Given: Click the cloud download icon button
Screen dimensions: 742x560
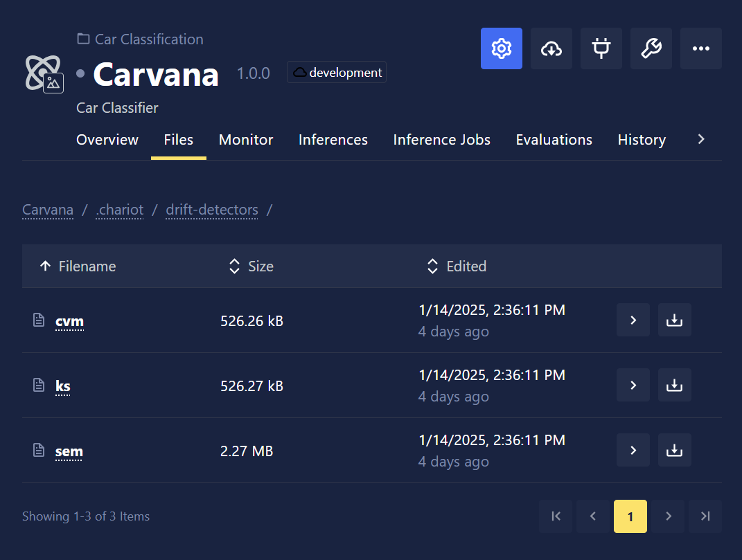Looking at the screenshot, I should pyautogui.click(x=551, y=48).
